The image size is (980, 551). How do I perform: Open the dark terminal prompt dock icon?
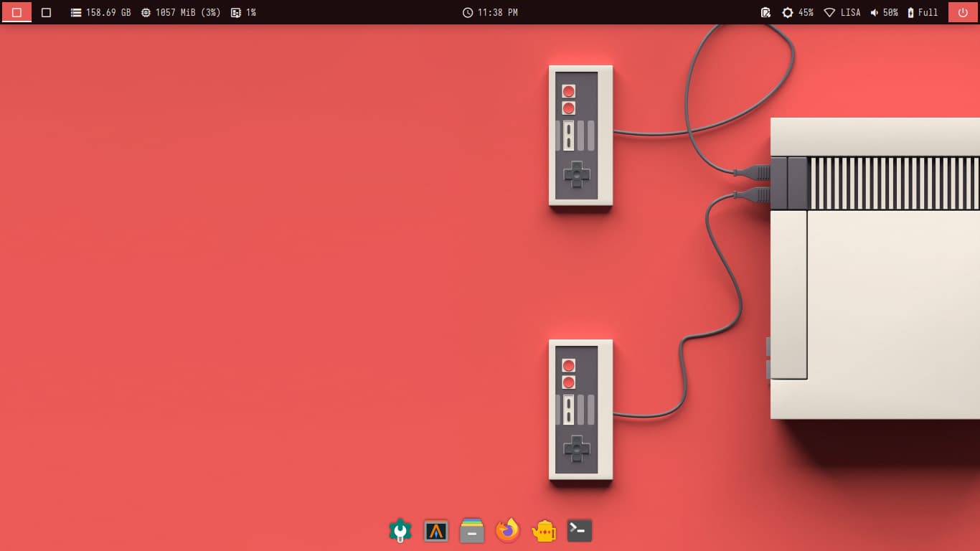coord(580,530)
